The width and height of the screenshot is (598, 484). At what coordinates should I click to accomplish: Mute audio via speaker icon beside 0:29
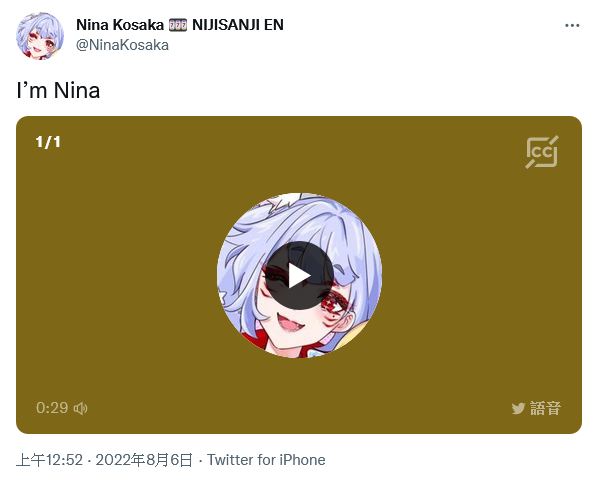pos(80,408)
